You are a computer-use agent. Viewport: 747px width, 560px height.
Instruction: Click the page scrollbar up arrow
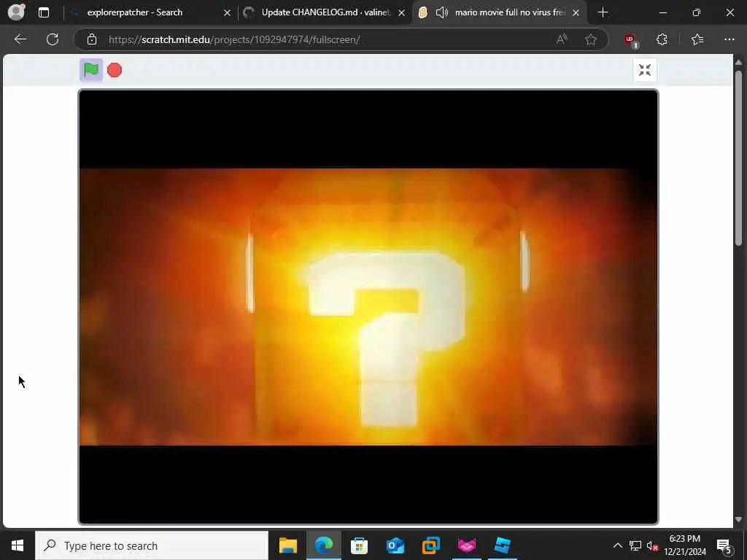coord(738,62)
